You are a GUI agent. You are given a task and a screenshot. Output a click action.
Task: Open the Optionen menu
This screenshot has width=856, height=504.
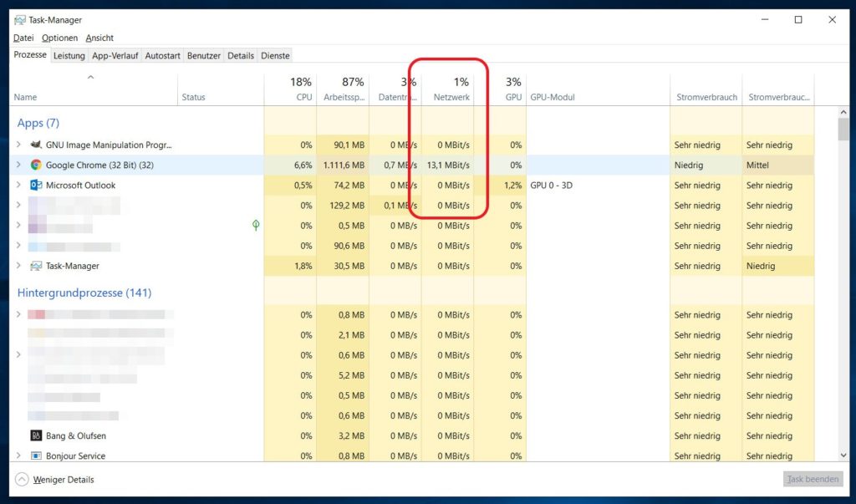point(59,38)
